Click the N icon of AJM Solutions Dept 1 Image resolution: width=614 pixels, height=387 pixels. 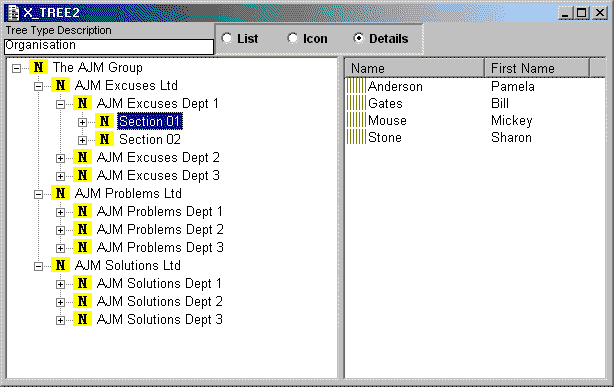click(x=82, y=283)
